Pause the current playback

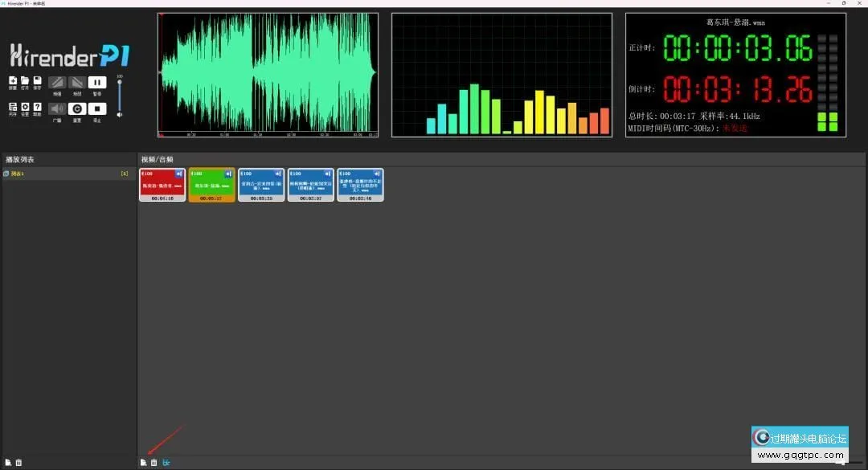coord(97,82)
